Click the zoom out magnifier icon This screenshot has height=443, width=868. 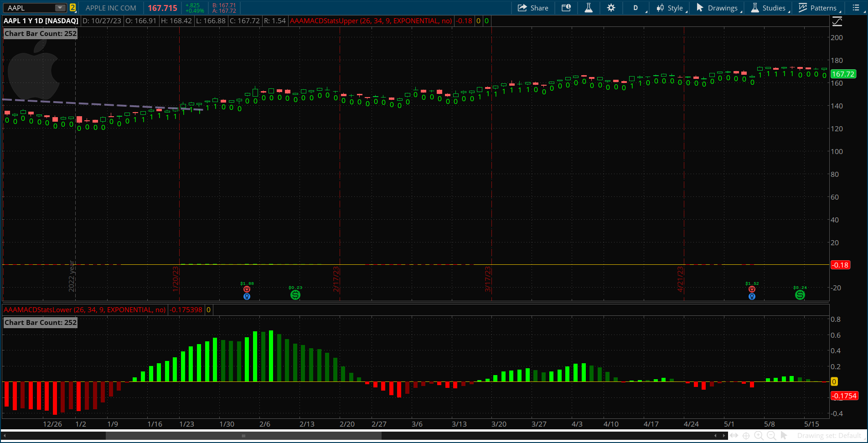pyautogui.click(x=771, y=436)
